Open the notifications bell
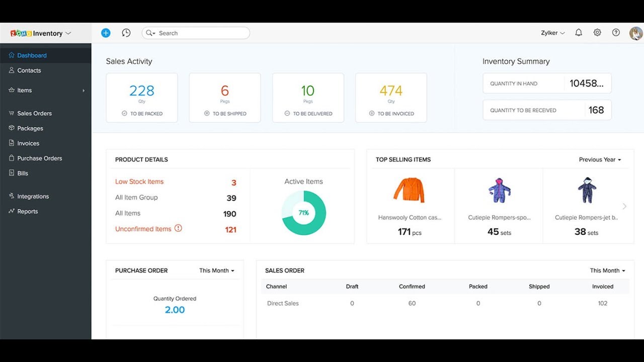 [x=578, y=32]
